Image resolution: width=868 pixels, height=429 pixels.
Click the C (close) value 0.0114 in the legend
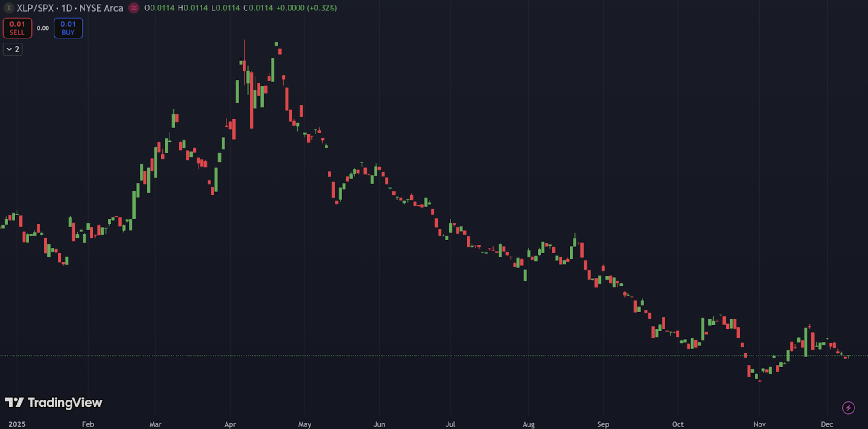point(258,8)
